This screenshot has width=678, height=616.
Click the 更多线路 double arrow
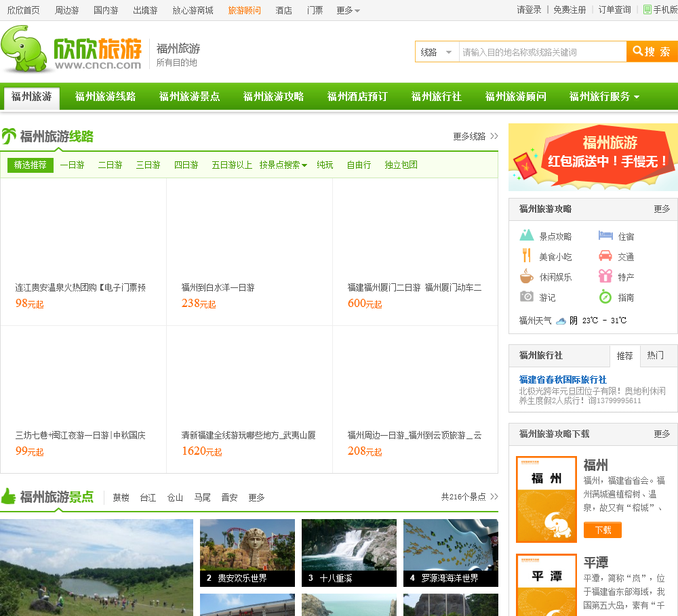click(x=494, y=136)
